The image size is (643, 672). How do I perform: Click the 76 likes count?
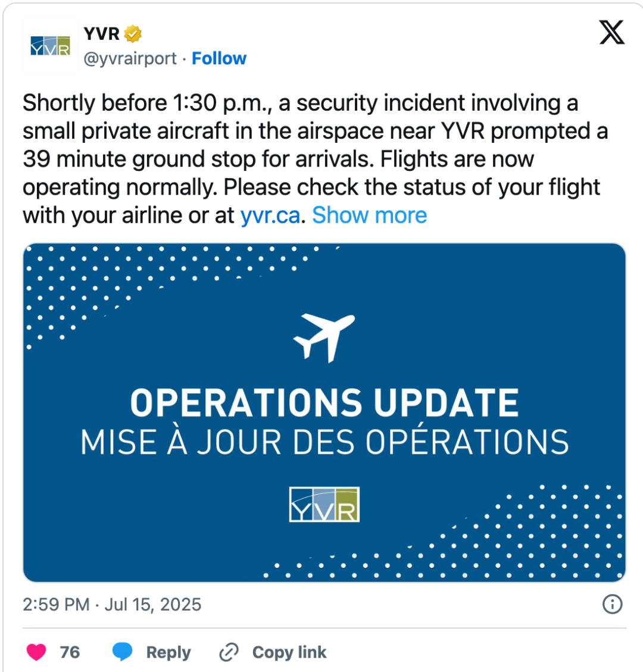tap(70, 652)
